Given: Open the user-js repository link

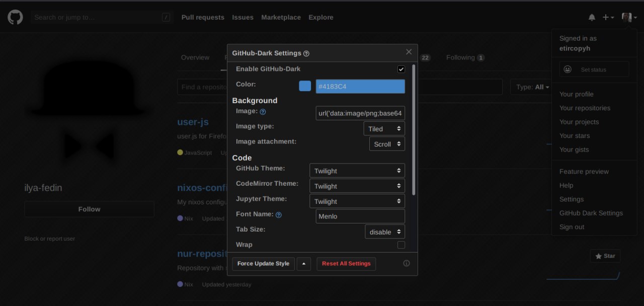Looking at the screenshot, I should [x=193, y=122].
